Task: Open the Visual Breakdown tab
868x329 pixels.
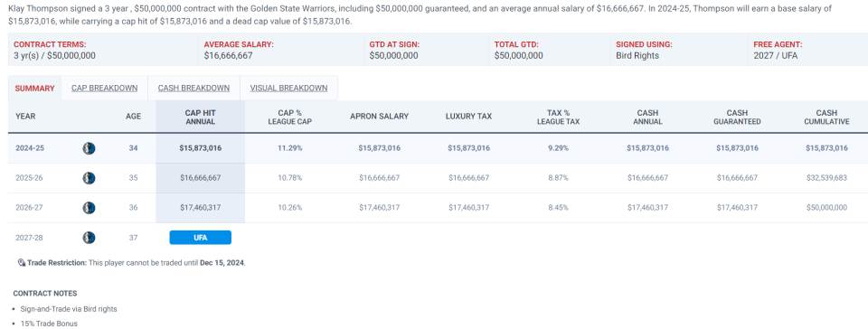Action: click(288, 89)
